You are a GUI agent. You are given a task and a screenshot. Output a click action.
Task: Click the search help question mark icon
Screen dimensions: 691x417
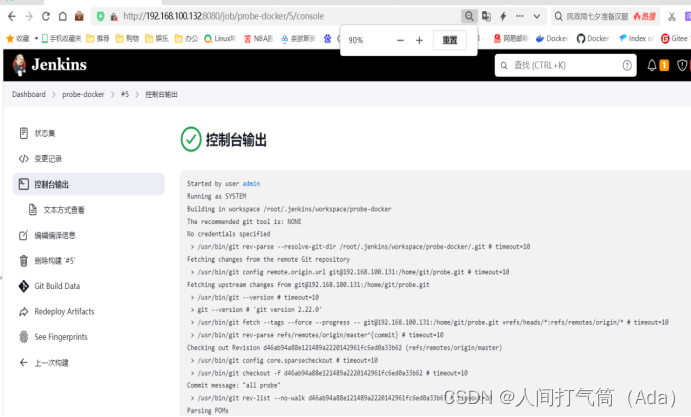[627, 66]
